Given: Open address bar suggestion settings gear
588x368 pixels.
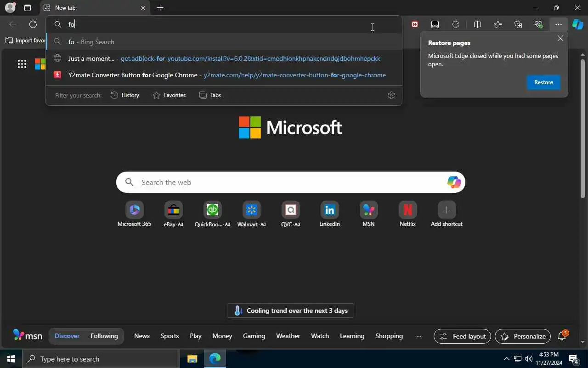Looking at the screenshot, I should 391,95.
